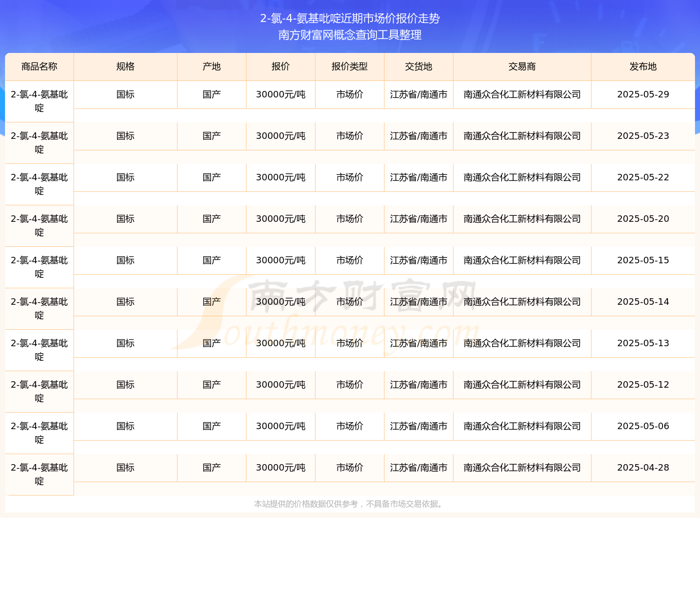Click the price 30000元/吨 in 2025-05-29 row
700x602 pixels.
click(280, 94)
